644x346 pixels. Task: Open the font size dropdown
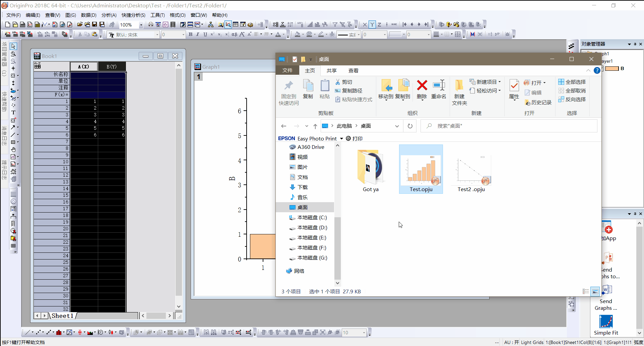(x=183, y=35)
